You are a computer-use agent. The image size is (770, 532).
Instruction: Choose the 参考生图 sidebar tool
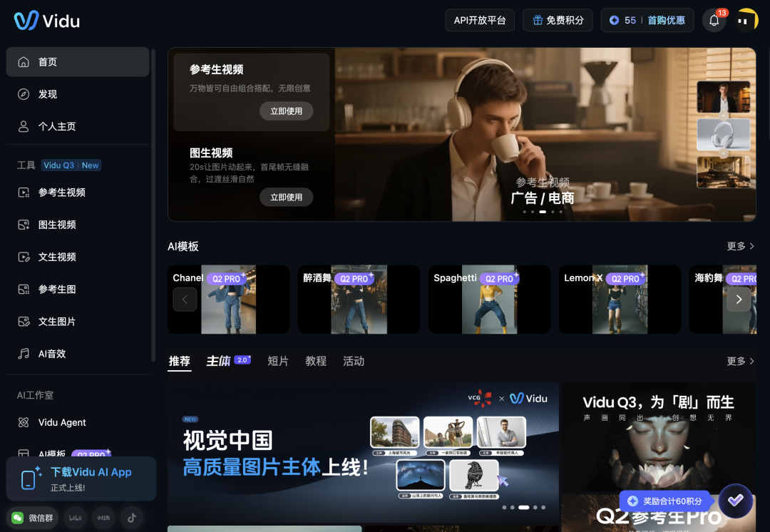point(78,290)
